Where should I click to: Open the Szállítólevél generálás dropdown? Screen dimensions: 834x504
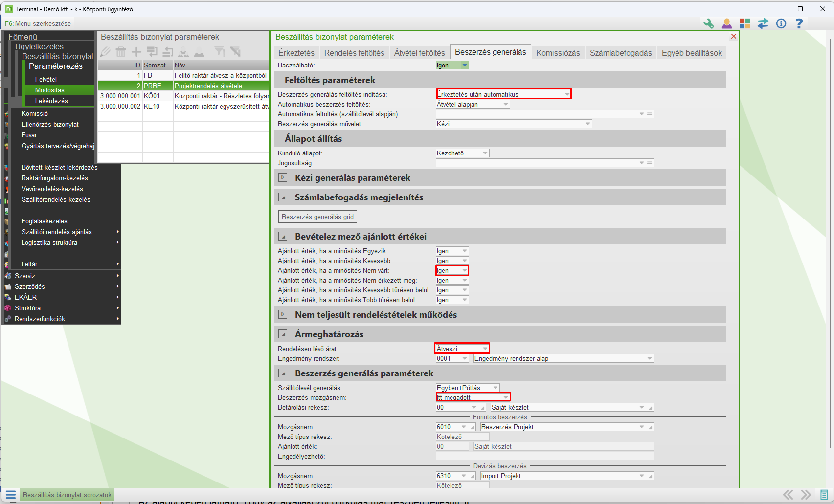[x=495, y=388]
